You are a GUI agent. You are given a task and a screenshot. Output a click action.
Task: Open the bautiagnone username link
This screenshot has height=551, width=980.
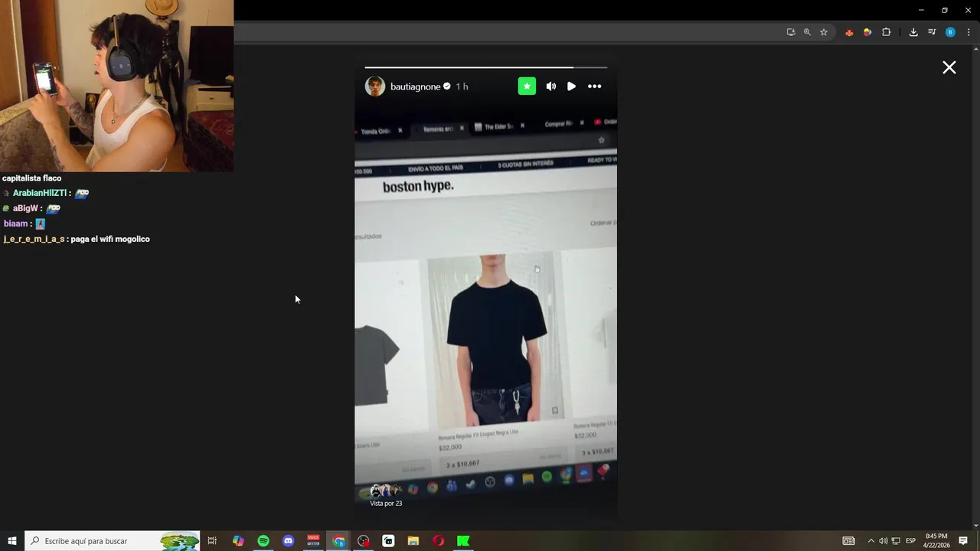(416, 86)
